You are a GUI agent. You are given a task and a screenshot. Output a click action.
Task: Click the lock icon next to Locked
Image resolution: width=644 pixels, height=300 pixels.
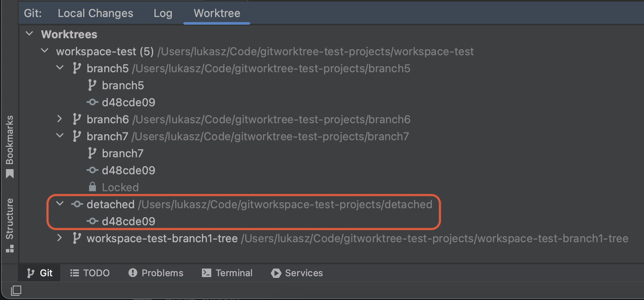[92, 187]
